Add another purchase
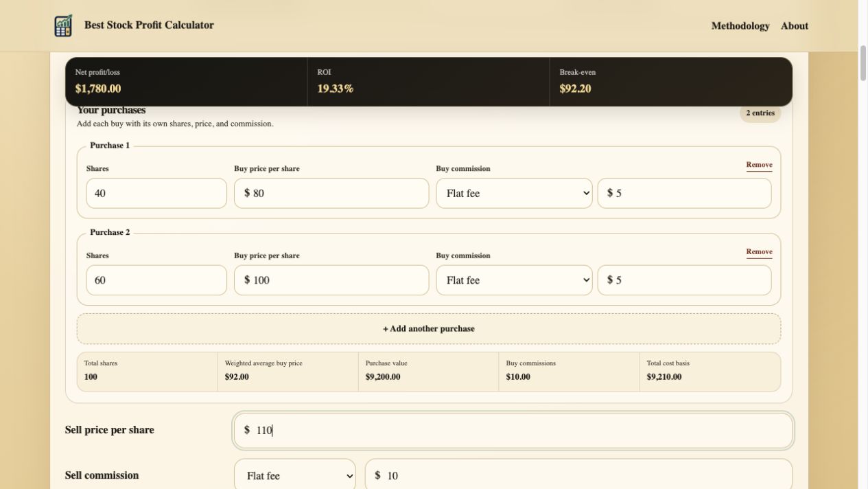Screen dimensions: 868x489 click(x=429, y=329)
